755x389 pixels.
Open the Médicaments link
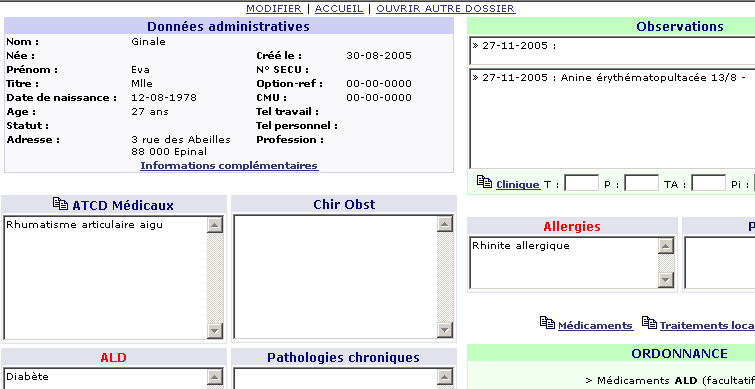point(595,325)
